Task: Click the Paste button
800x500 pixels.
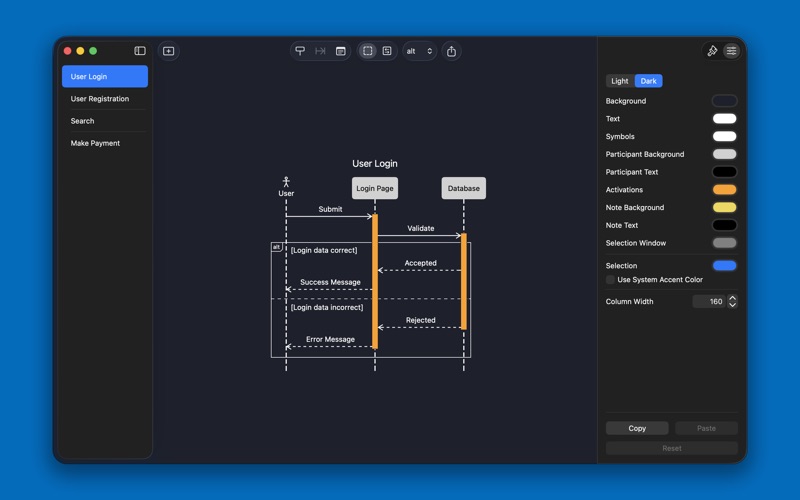Action: 706,428
